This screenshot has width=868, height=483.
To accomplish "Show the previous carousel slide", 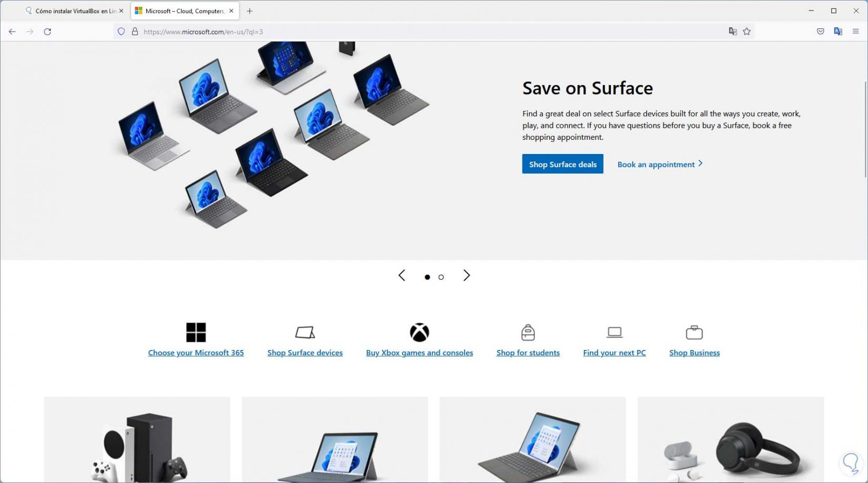I will (x=402, y=276).
